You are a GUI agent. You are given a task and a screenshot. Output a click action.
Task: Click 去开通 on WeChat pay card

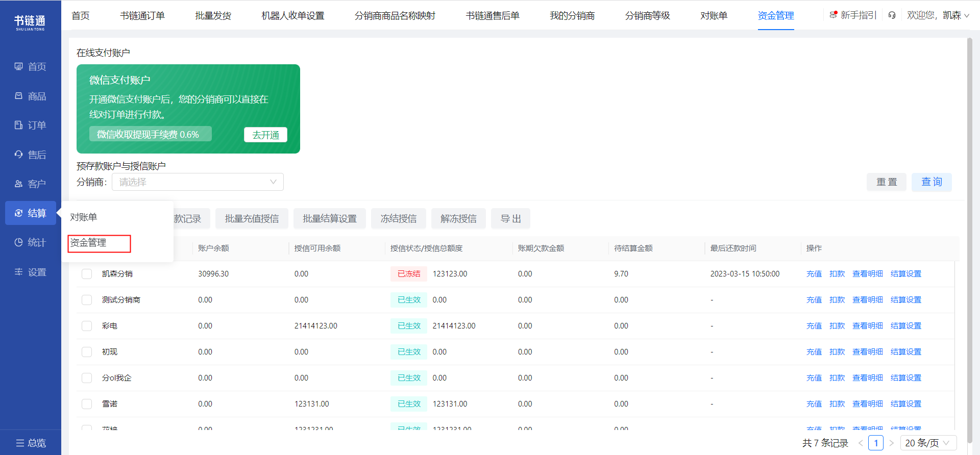[x=265, y=135]
